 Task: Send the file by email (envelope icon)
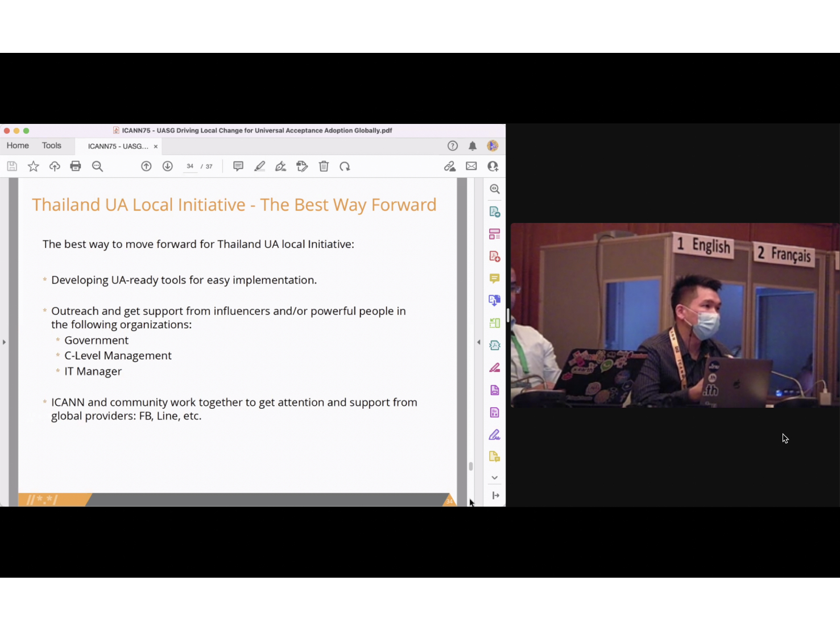(x=471, y=166)
